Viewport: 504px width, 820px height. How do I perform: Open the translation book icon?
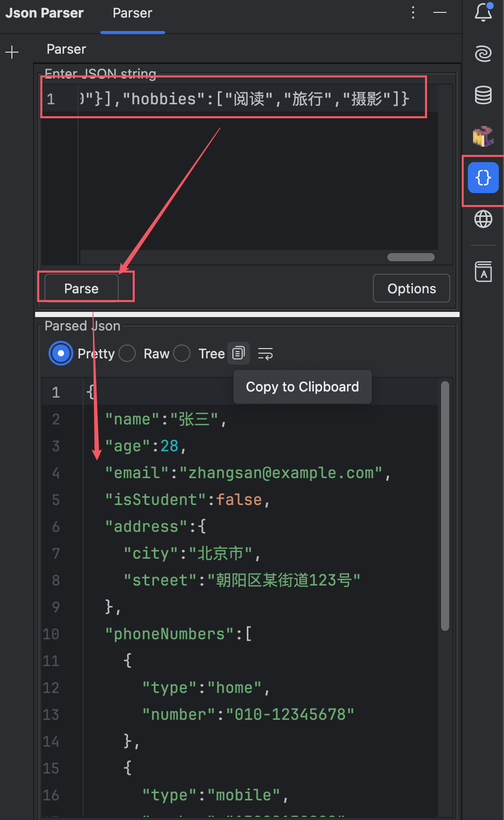483,272
